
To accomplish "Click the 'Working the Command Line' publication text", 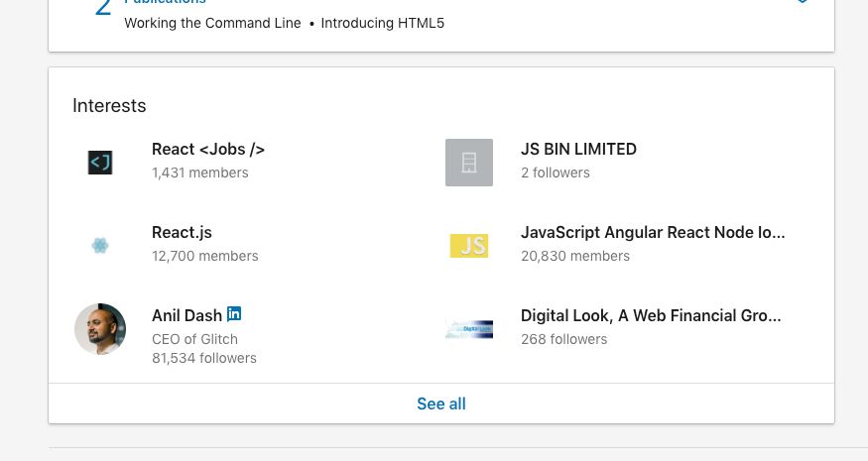I will pyautogui.click(x=212, y=23).
